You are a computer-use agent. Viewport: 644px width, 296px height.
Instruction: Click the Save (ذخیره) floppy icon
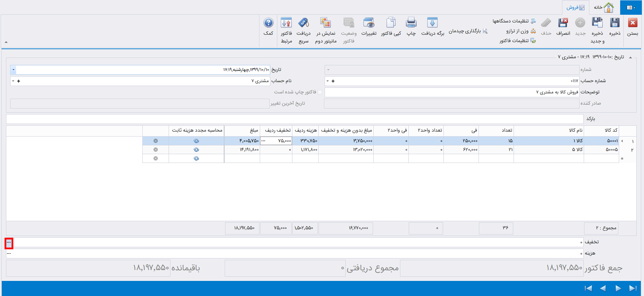click(x=615, y=23)
